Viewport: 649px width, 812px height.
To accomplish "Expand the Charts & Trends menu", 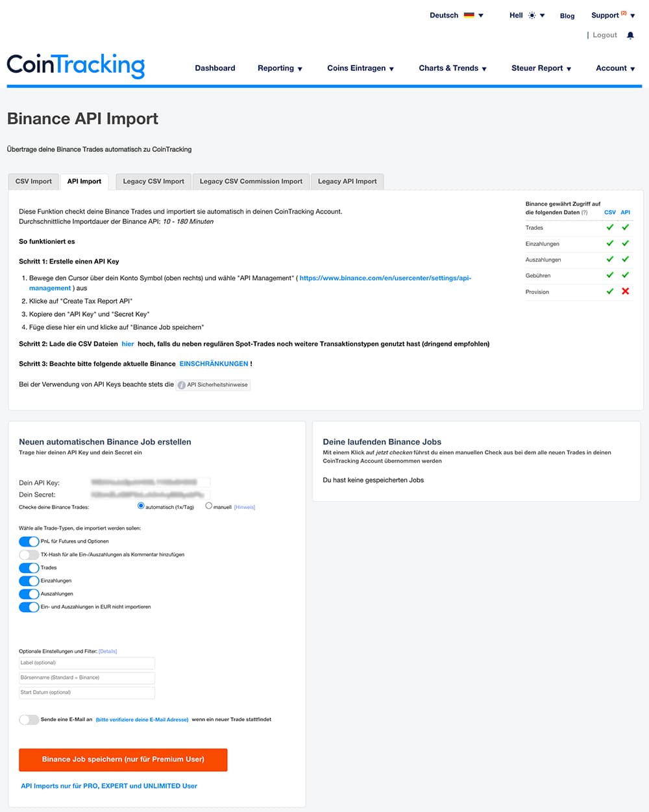I will [452, 68].
